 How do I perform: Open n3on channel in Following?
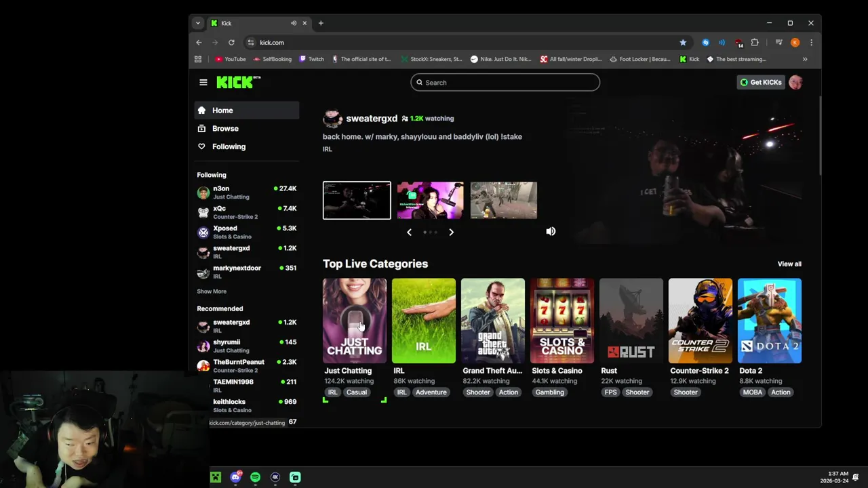247,192
